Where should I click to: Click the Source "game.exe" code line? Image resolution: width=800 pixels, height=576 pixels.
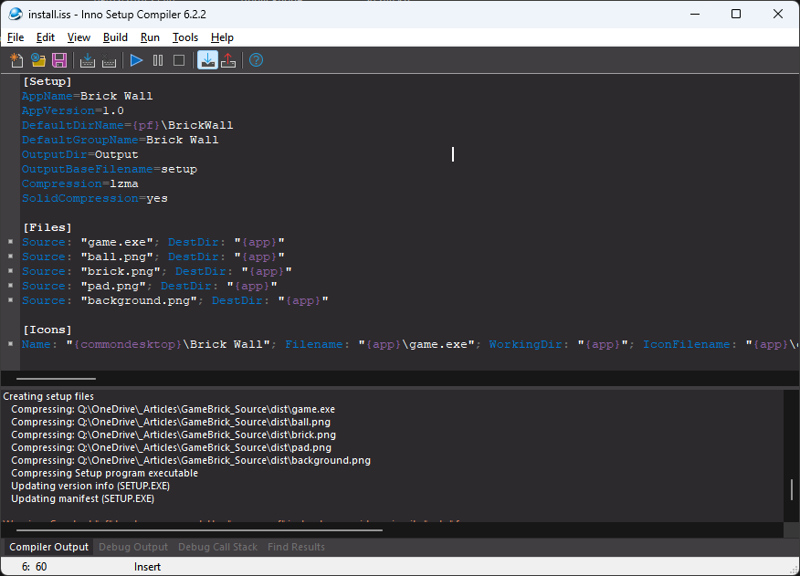coord(153,242)
